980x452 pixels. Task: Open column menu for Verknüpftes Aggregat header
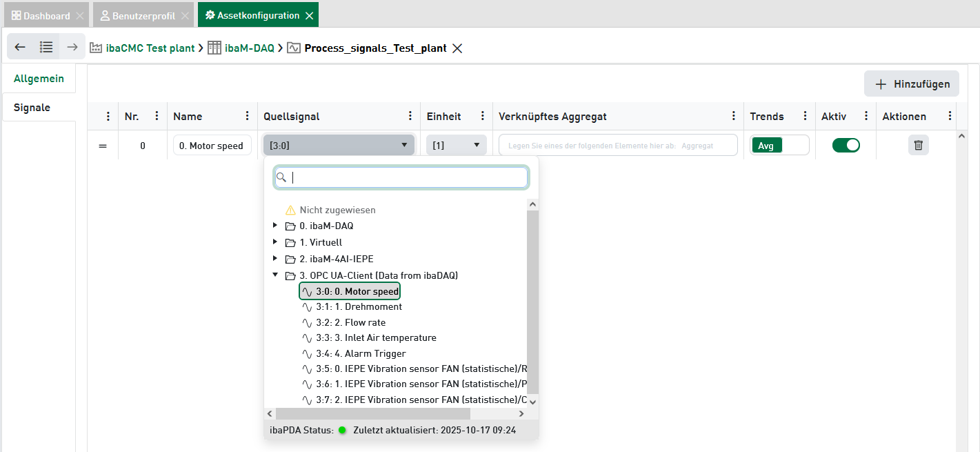pos(734,116)
